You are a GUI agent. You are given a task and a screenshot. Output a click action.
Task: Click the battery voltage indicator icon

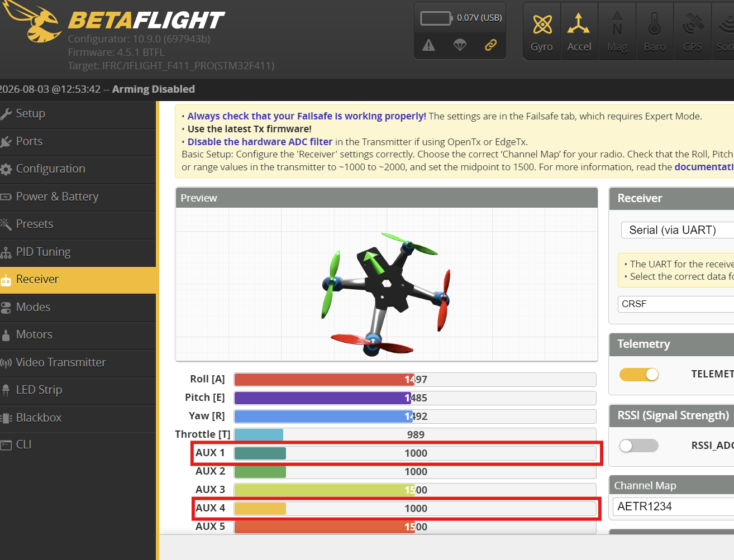[436, 18]
